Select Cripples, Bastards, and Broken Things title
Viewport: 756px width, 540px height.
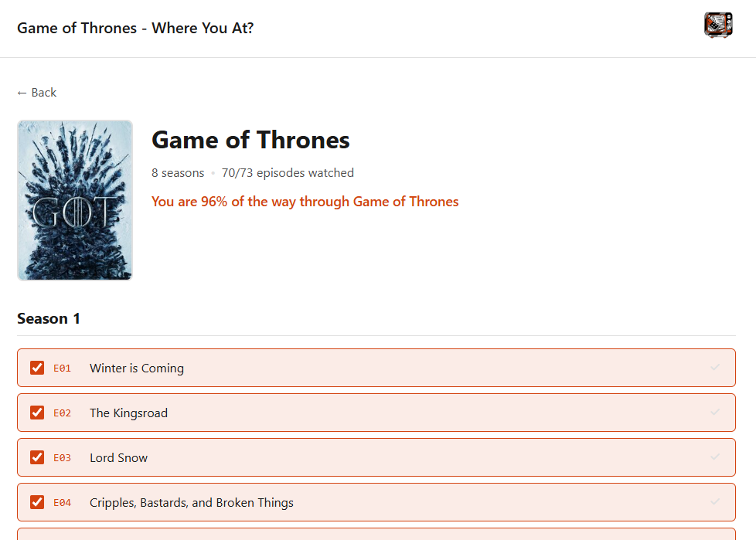(x=192, y=503)
